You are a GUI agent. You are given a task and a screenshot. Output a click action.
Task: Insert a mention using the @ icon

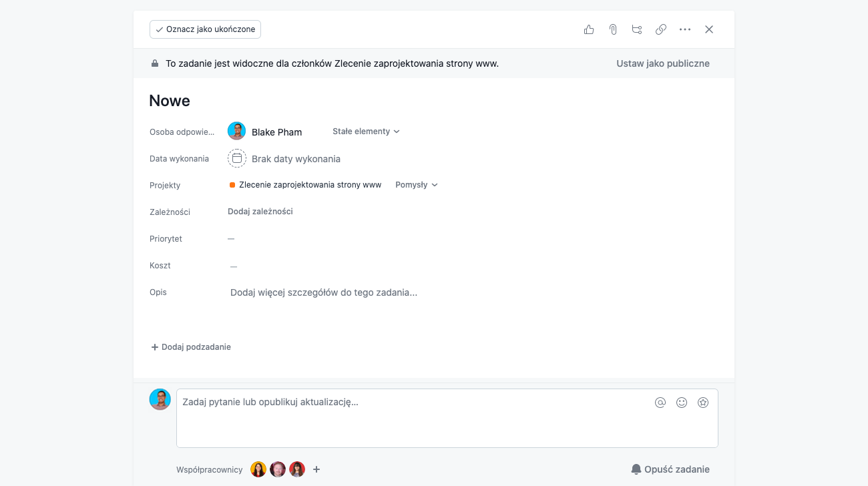point(660,403)
